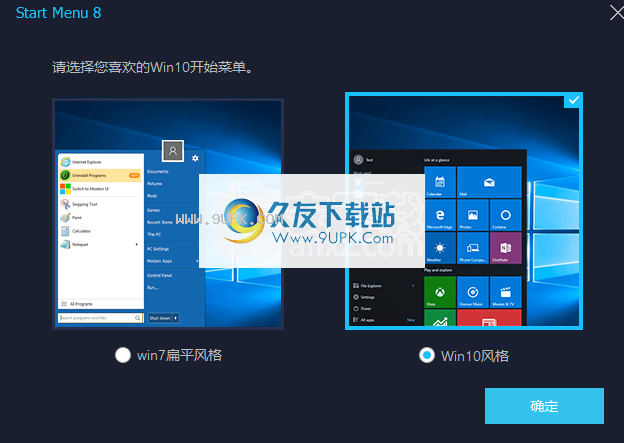Select the win7扁平风格 radio button

point(123,355)
